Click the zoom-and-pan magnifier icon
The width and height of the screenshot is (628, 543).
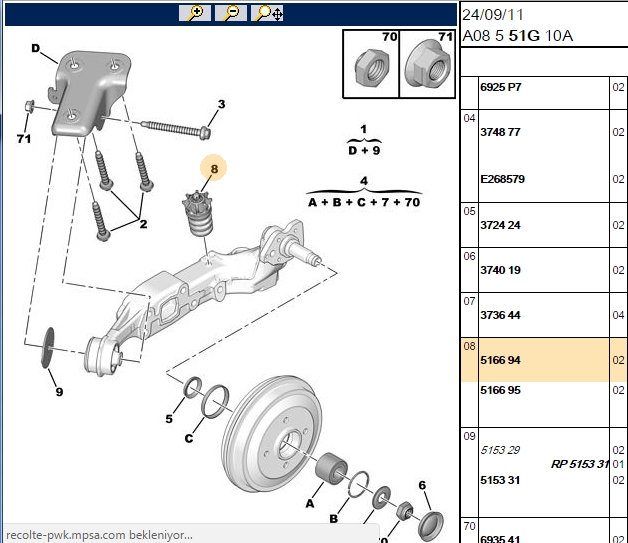point(267,13)
